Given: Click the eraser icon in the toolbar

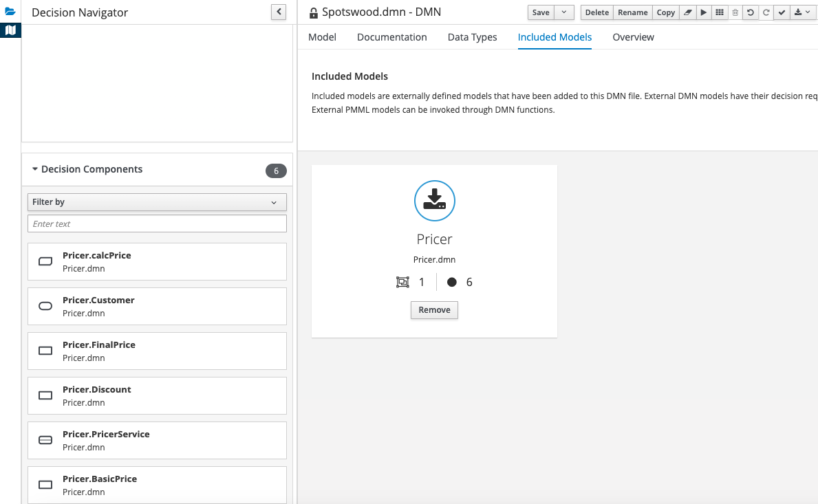Looking at the screenshot, I should (687, 12).
